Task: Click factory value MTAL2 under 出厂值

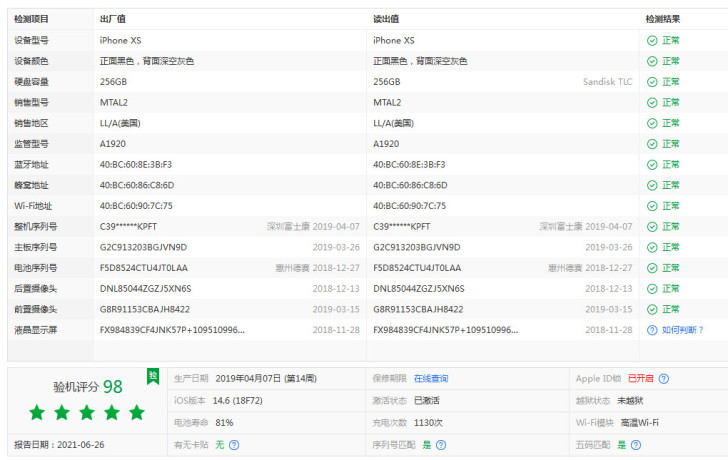Action: click(114, 103)
